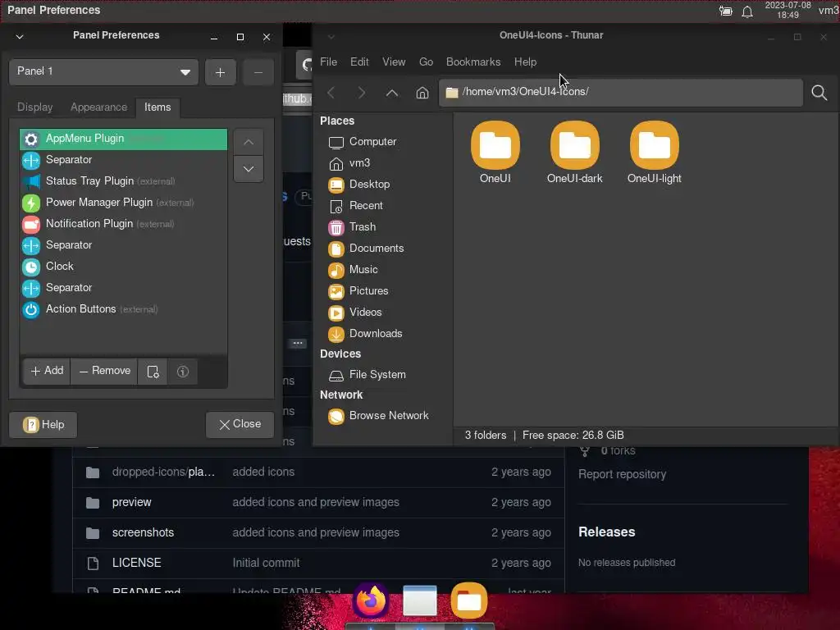Screen dimensions: 840x630
Task: Open power manager icon in top panel
Action: pyautogui.click(x=726, y=11)
